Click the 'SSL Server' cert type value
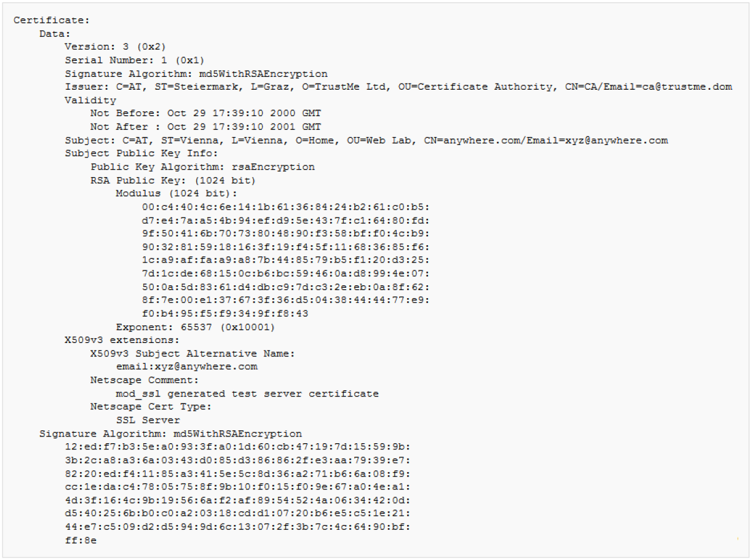The height and width of the screenshot is (560, 752). pyautogui.click(x=148, y=420)
